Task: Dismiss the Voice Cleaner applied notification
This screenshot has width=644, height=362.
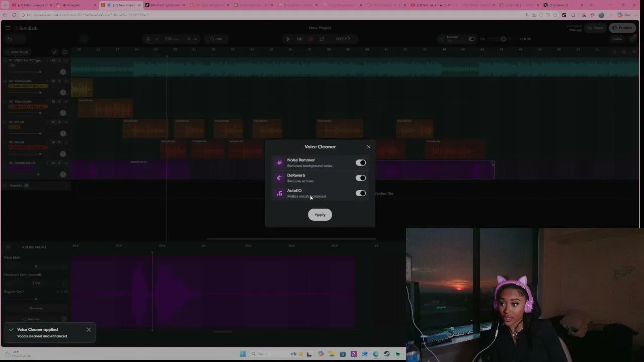Action: point(89,330)
